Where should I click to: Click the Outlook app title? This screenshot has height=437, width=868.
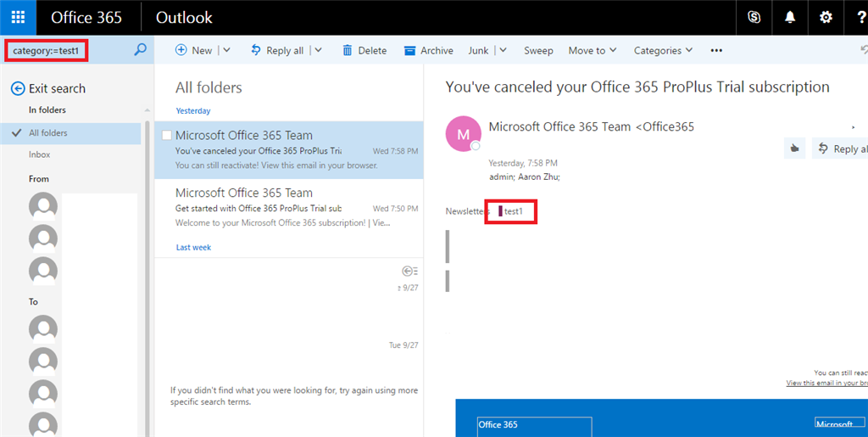[184, 17]
